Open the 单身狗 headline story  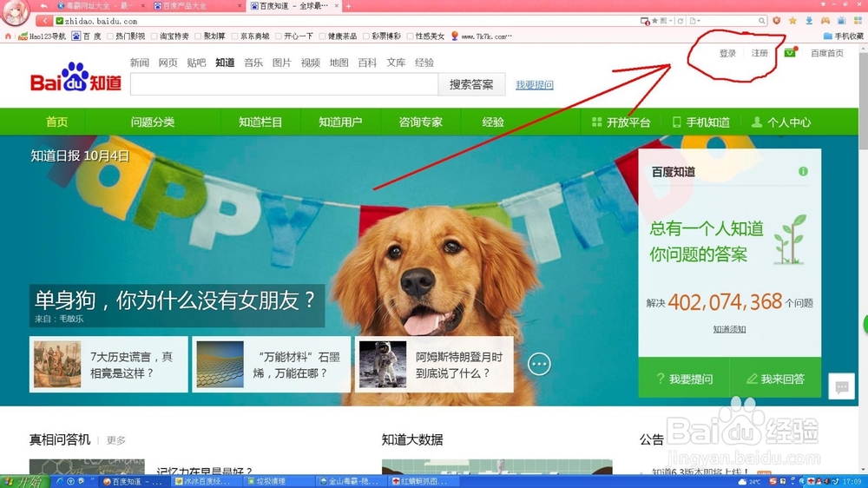tap(176, 300)
